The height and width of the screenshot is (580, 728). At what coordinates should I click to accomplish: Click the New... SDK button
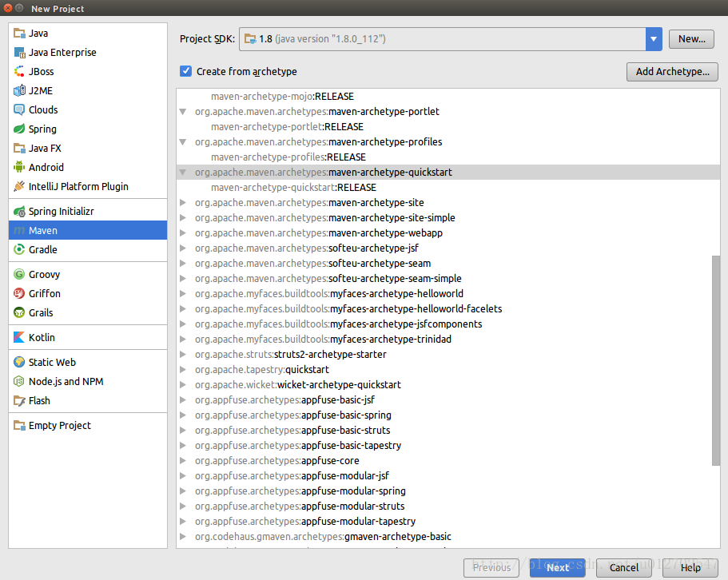pos(692,39)
